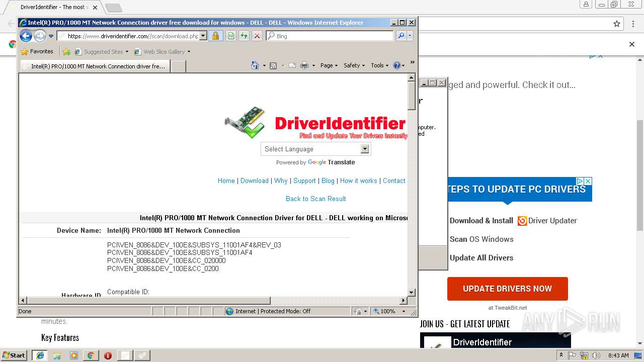The image size is (644, 362).
Task: Click the Read Mail icon
Action: pos(292,65)
